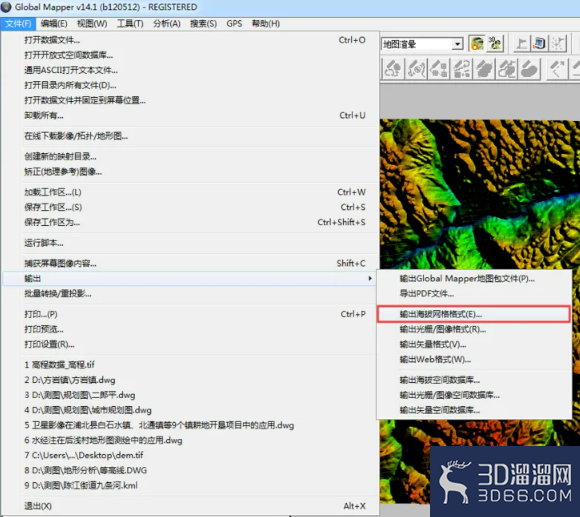Open the GPS menu
The image size is (580, 517).
pos(234,24)
